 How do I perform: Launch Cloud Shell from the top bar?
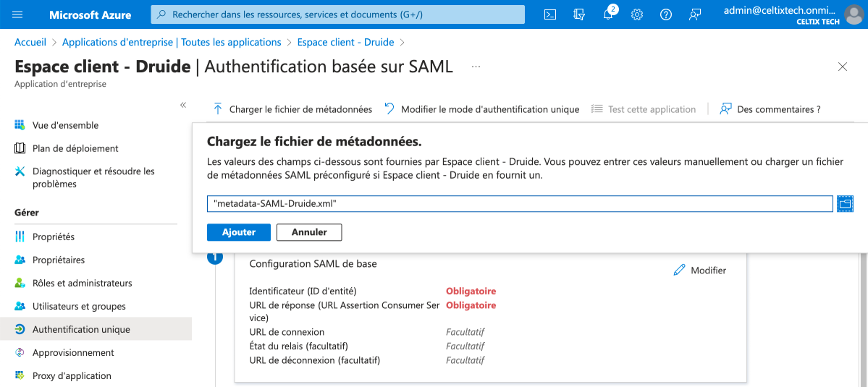pyautogui.click(x=550, y=14)
